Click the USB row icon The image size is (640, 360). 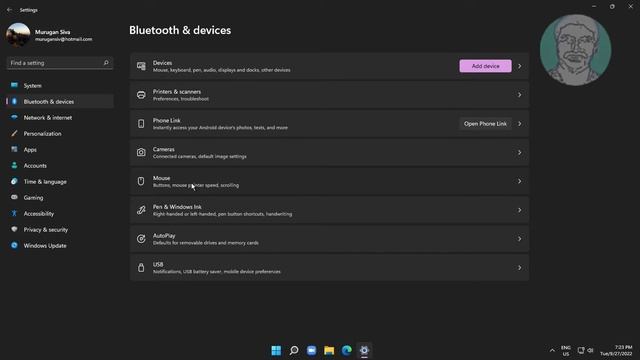pyautogui.click(x=141, y=268)
